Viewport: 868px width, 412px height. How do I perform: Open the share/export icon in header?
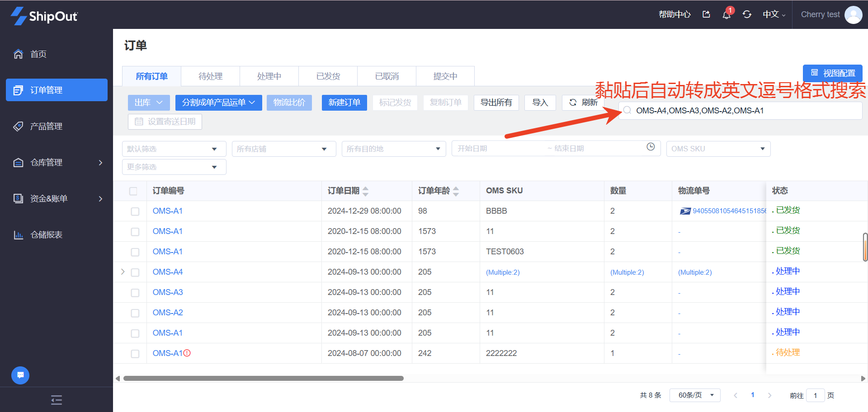click(x=706, y=14)
